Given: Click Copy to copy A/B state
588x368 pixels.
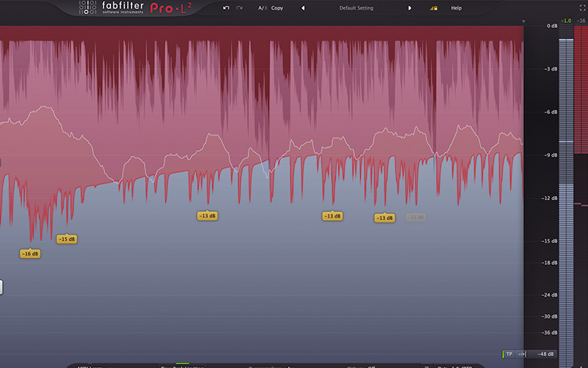Looking at the screenshot, I should tap(277, 8).
